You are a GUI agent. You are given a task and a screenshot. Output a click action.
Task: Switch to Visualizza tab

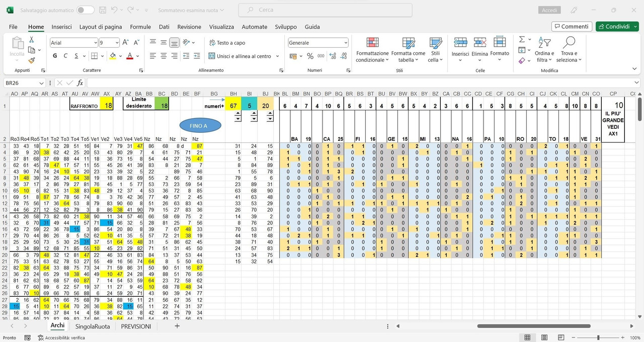[221, 27]
